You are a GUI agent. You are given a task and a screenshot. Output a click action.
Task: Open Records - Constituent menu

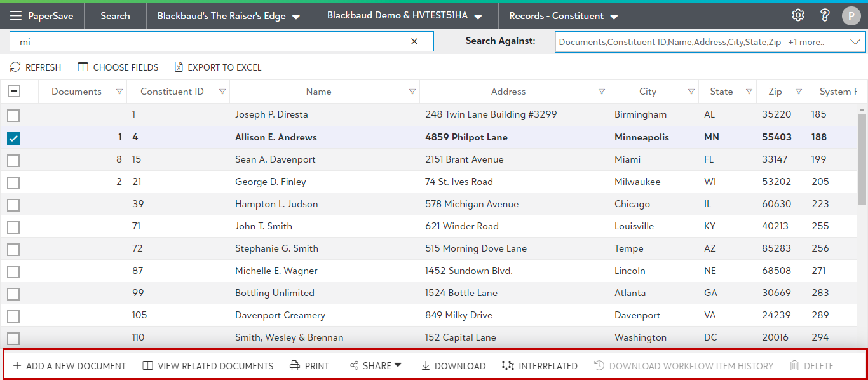564,16
